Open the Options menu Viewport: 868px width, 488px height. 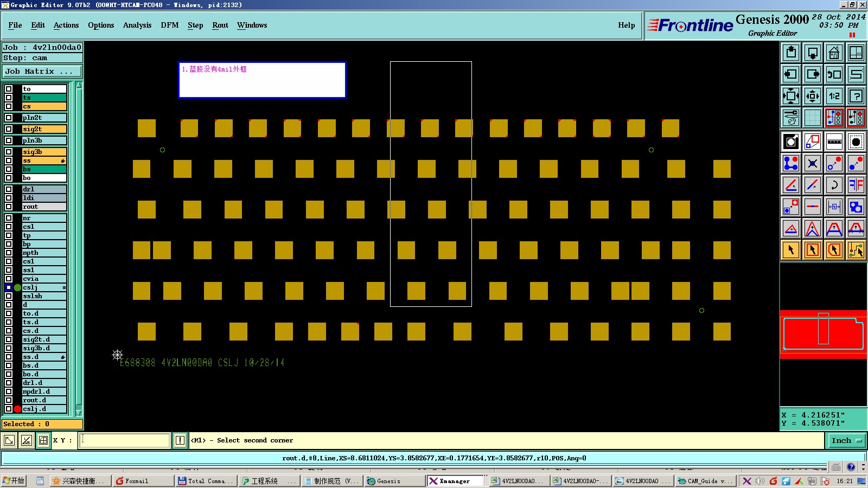tap(101, 25)
